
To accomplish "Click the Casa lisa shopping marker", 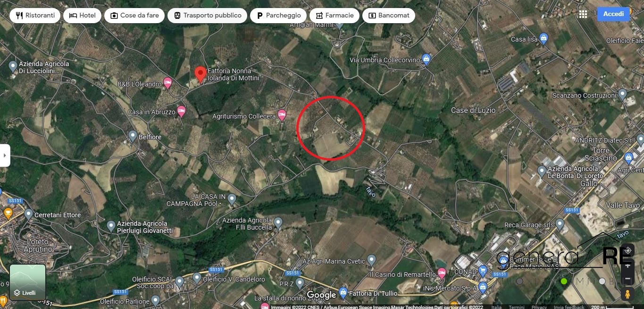I will [544, 39].
